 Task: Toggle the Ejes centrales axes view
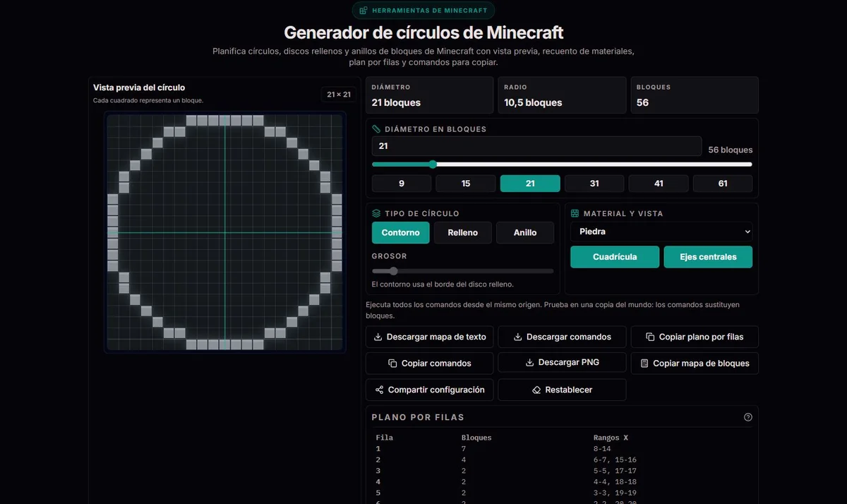coord(708,257)
